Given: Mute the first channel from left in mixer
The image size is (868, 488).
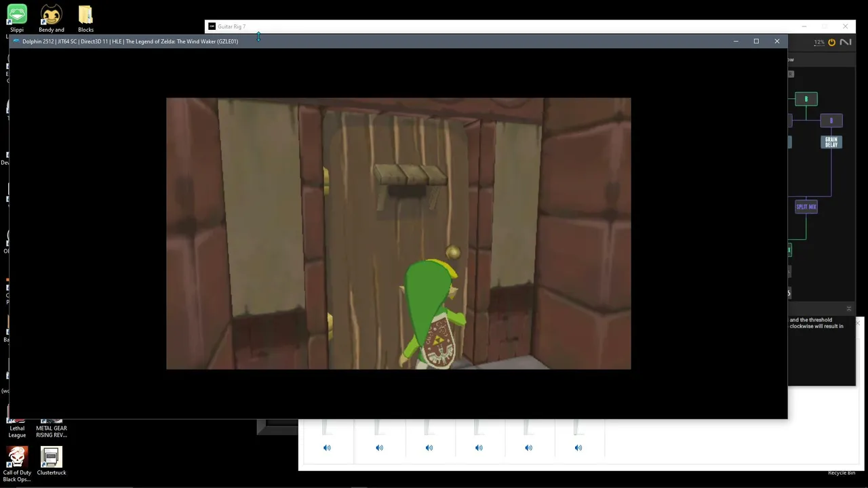Looking at the screenshot, I should [x=327, y=447].
